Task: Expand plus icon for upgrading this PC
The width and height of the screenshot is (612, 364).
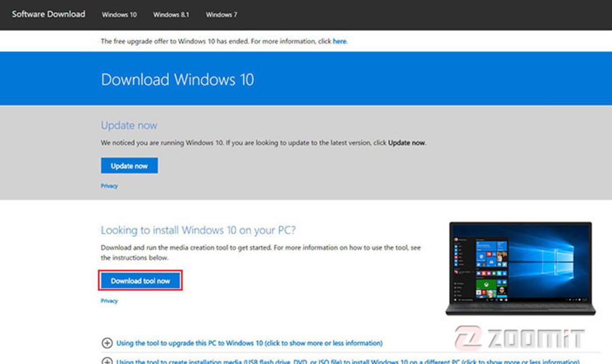Action: click(x=107, y=343)
